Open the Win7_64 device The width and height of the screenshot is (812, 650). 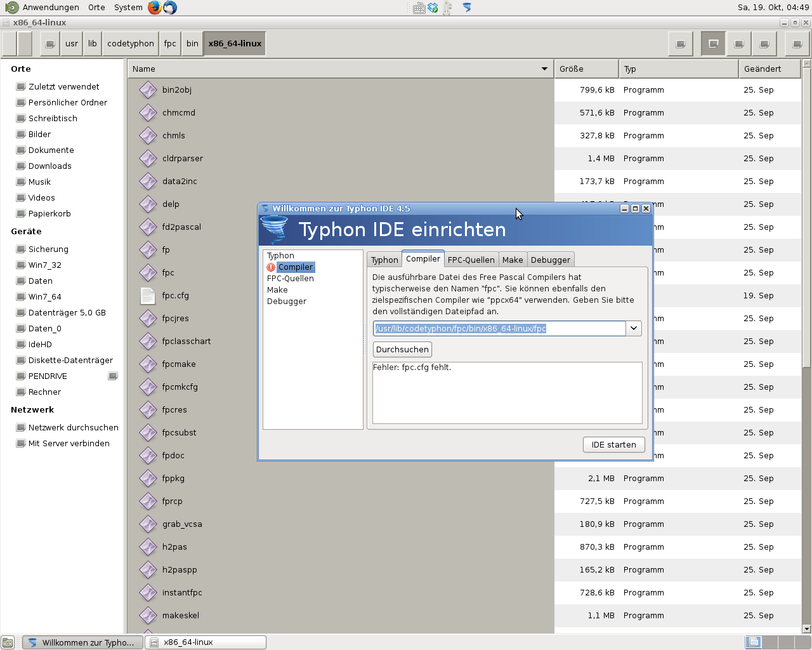point(44,297)
